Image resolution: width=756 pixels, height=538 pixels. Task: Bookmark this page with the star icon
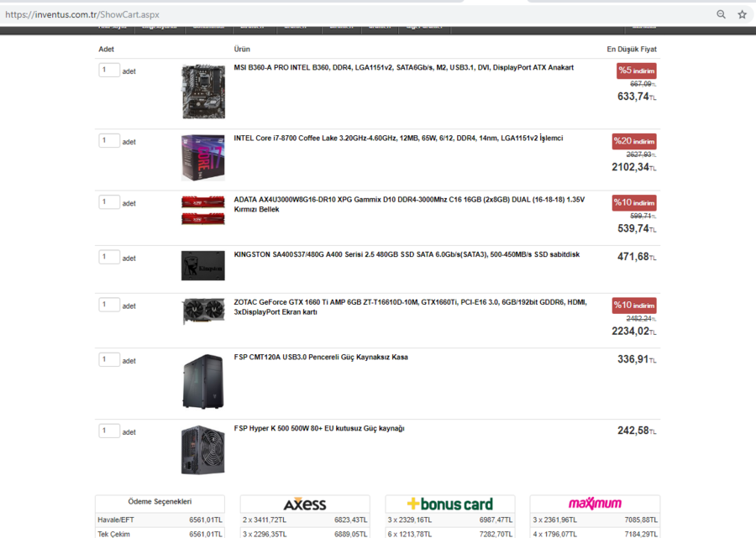[x=742, y=14]
